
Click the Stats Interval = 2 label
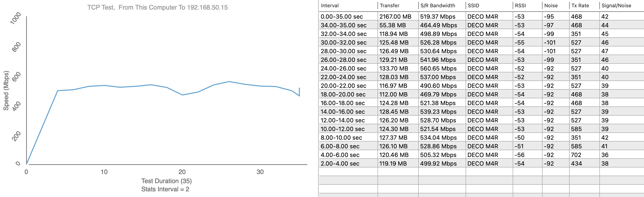tap(165, 189)
